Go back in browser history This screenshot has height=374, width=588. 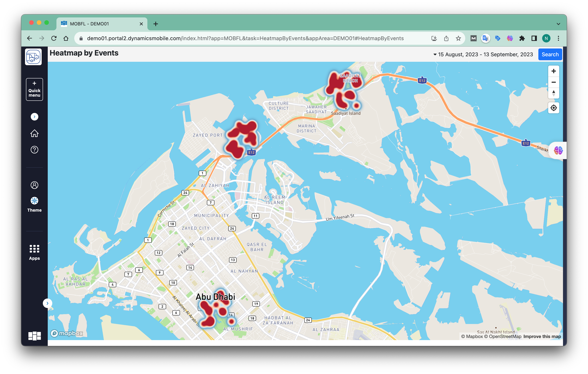[30, 38]
